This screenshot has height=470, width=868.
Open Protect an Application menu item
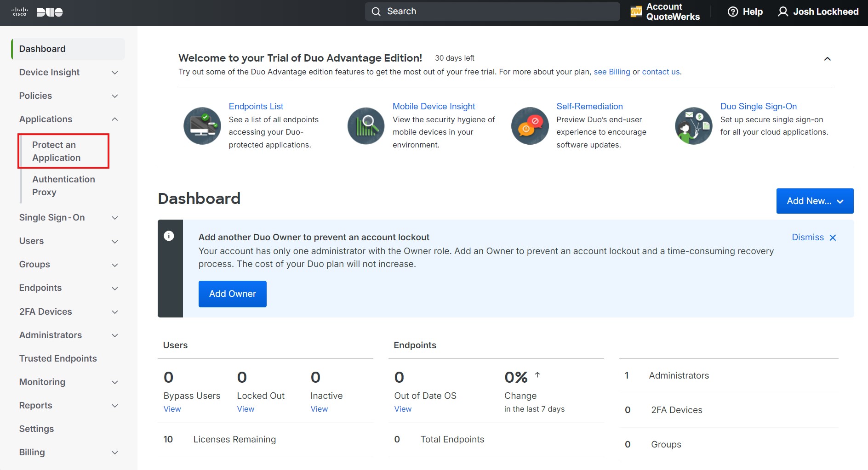tap(57, 151)
